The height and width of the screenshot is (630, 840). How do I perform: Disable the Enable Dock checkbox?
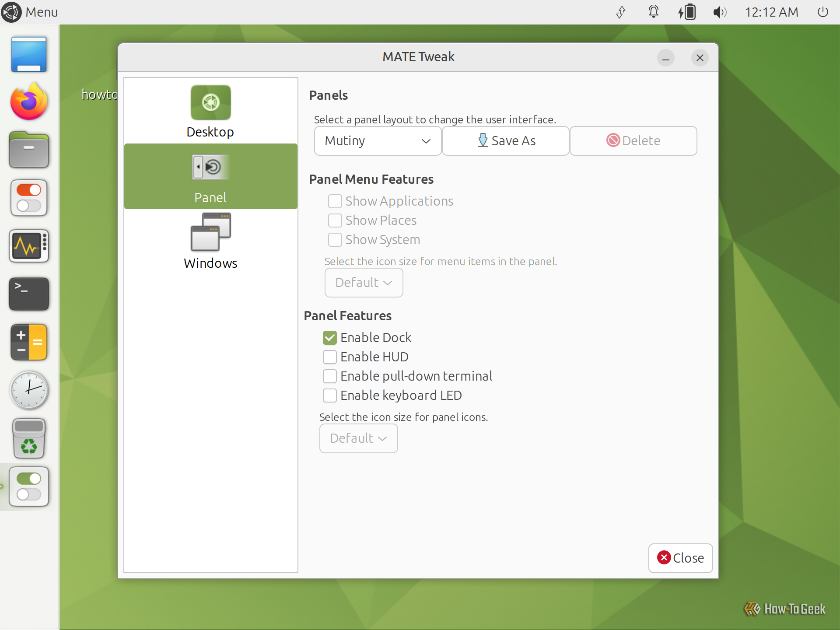(330, 338)
